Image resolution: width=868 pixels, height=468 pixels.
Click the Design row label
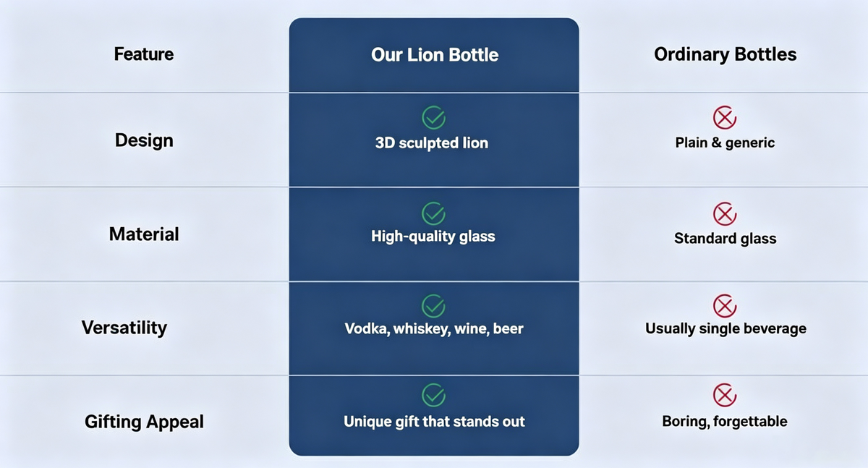(144, 140)
